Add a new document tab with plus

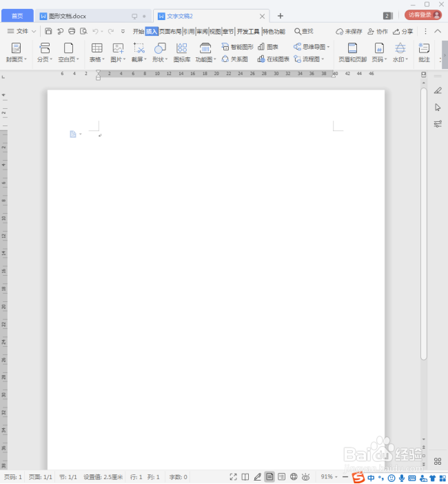point(280,16)
